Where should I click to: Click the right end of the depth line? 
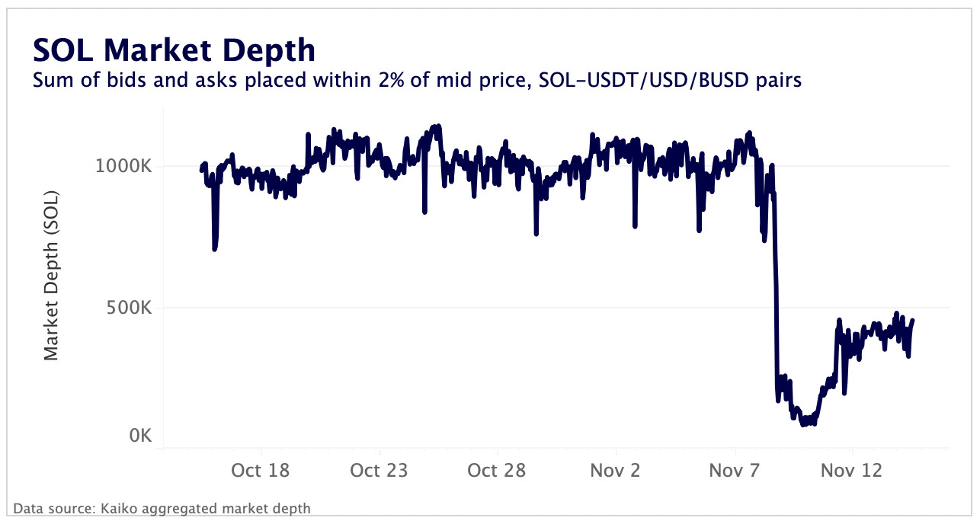912,321
